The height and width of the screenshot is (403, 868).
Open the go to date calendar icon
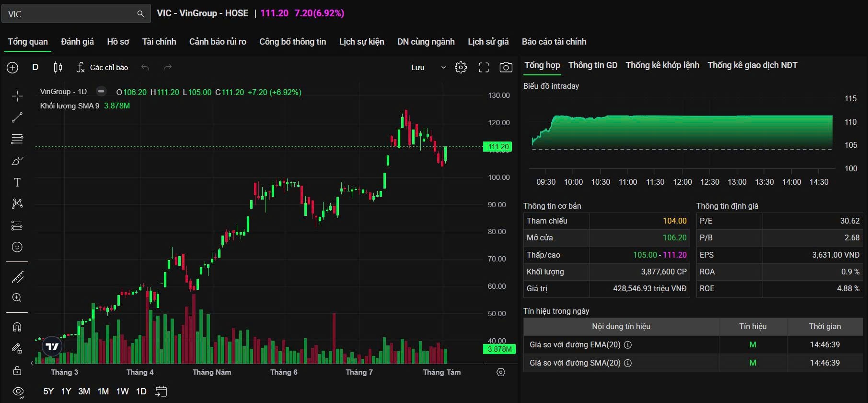(x=161, y=391)
